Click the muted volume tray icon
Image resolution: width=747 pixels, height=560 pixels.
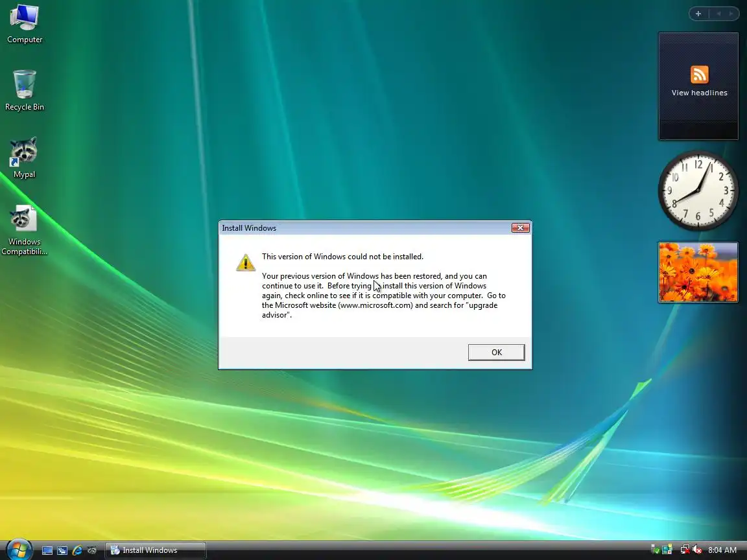pyautogui.click(x=697, y=550)
